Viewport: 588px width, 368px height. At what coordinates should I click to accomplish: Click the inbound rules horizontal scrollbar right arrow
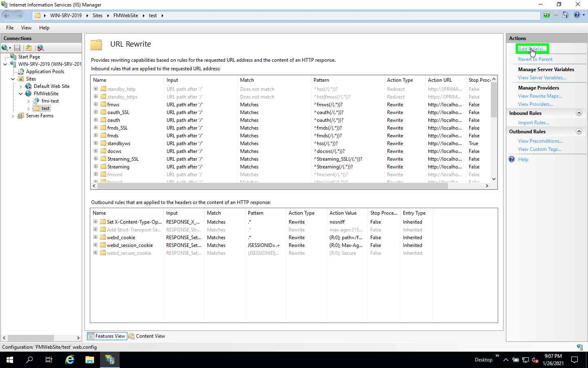[x=487, y=186]
